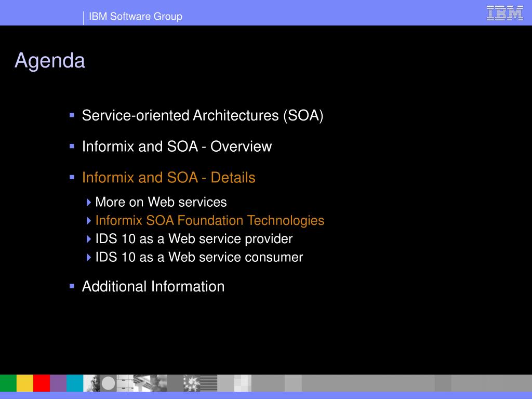
Task: Click the 'IBM Software Group' header text
Action: coord(136,16)
